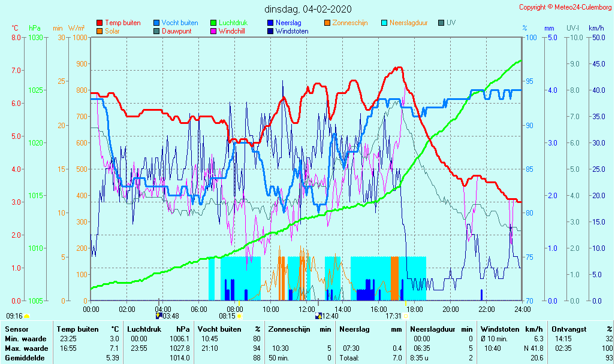
Task: Click the sunset icon next to 17:31
Action: tap(406, 316)
